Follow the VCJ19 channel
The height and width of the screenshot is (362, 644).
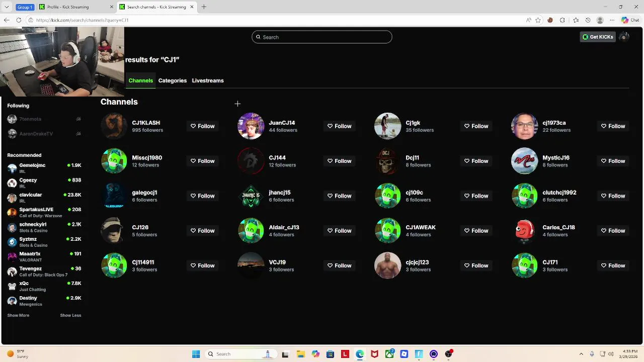[339, 265]
